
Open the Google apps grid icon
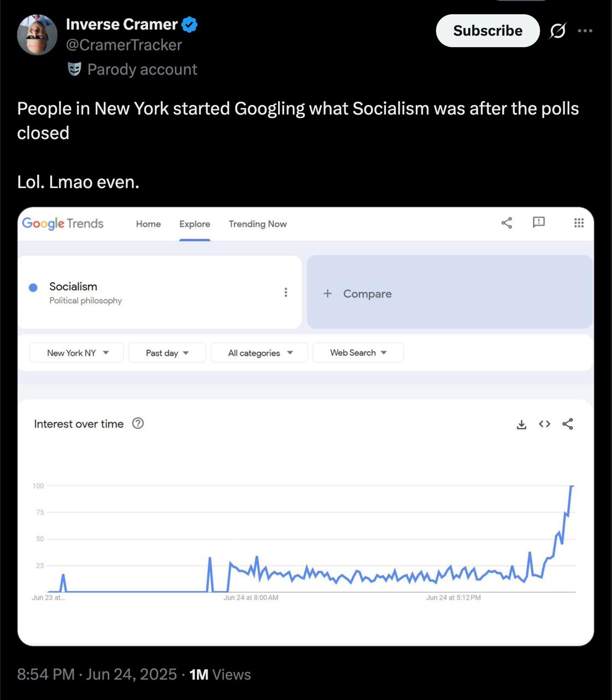tap(579, 223)
